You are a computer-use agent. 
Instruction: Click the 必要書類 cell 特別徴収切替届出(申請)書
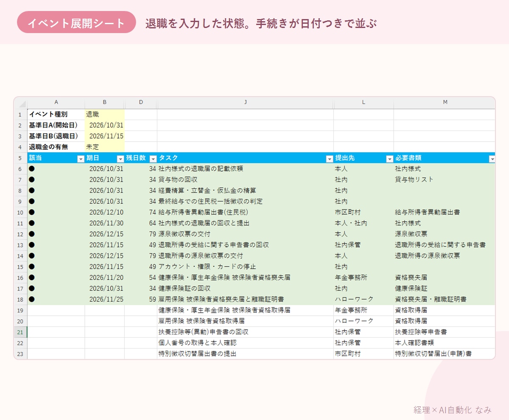coord(433,353)
